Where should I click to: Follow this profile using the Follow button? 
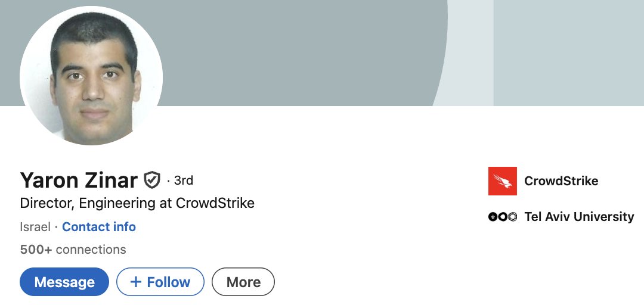160,282
